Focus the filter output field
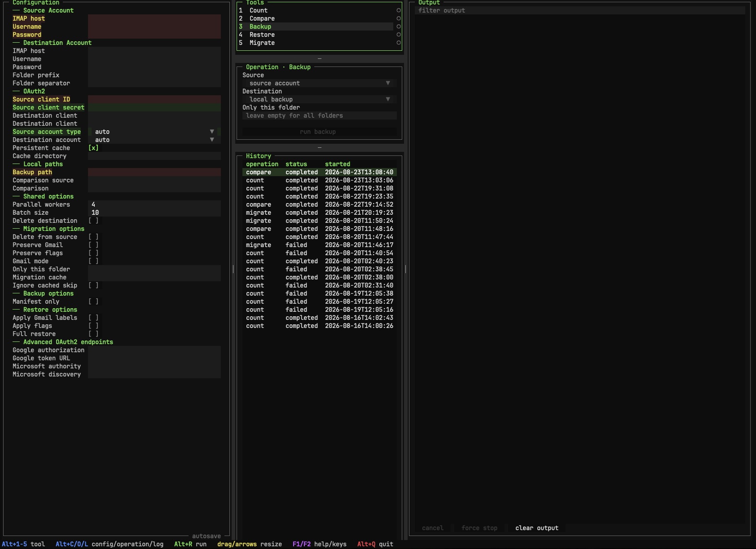Viewport: 756px width, 549px height. pyautogui.click(x=580, y=10)
